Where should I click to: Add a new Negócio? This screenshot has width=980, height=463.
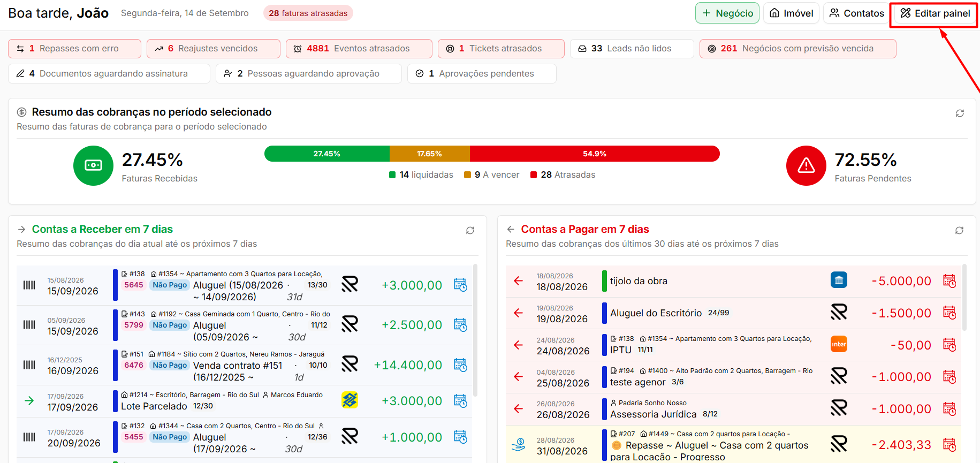click(x=727, y=13)
